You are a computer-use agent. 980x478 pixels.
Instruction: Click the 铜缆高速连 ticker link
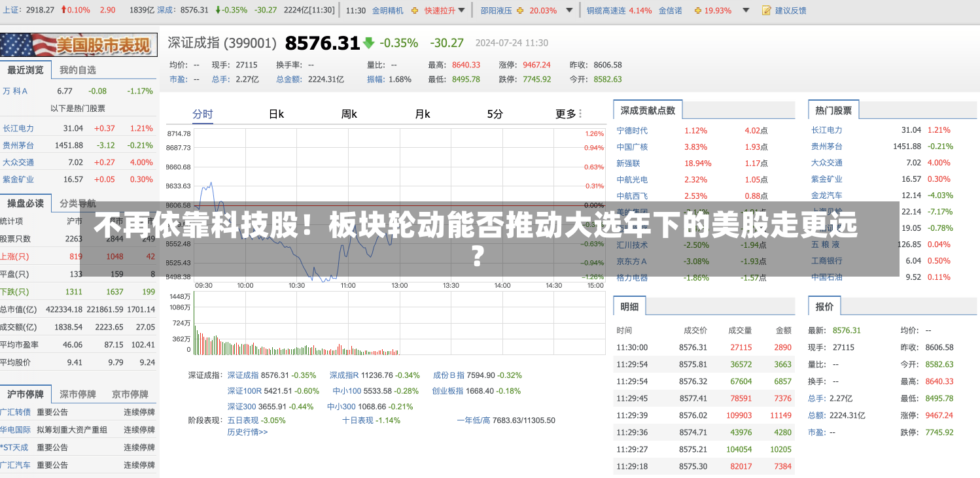tap(606, 10)
